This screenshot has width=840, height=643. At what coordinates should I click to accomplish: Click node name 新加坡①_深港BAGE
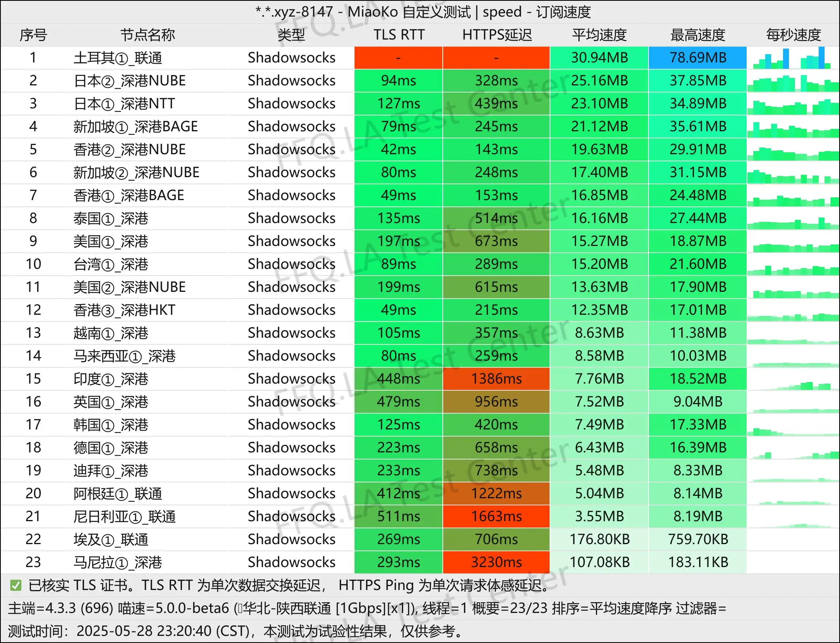click(x=135, y=127)
